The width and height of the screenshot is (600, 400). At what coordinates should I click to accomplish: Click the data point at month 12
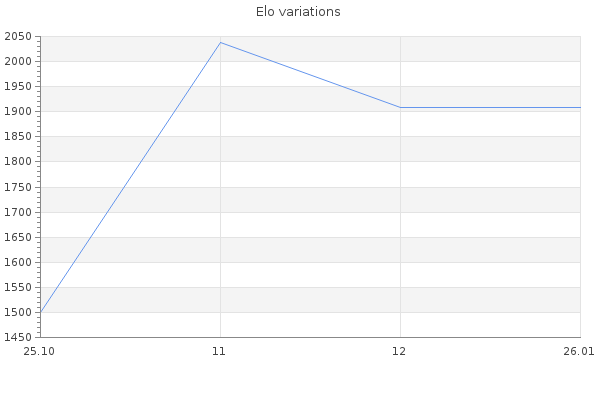pyautogui.click(x=400, y=107)
